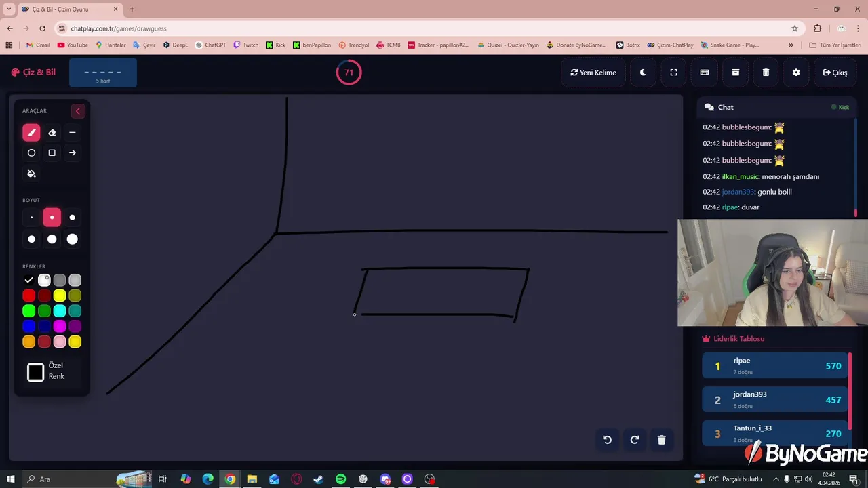Click the keyboard icon in top toolbar
The height and width of the screenshot is (488, 868).
point(705,73)
